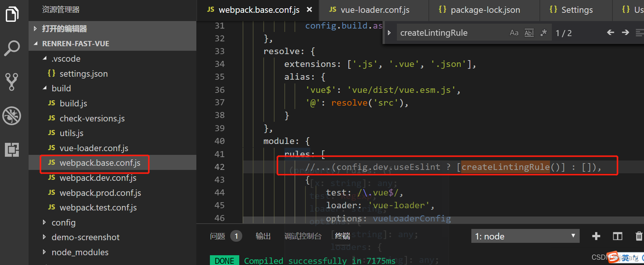This screenshot has width=644, height=265.
Task: Expand replace row in find widget
Action: pos(389,33)
